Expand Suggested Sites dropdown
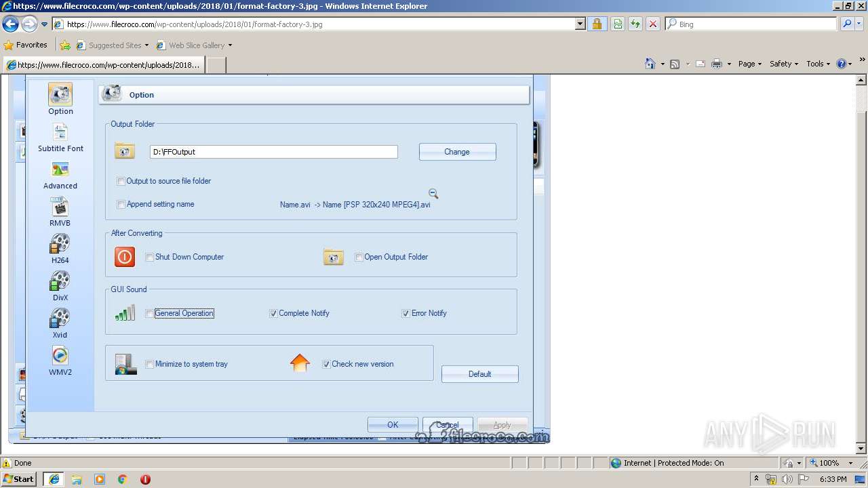The width and height of the screenshot is (868, 488). click(146, 45)
